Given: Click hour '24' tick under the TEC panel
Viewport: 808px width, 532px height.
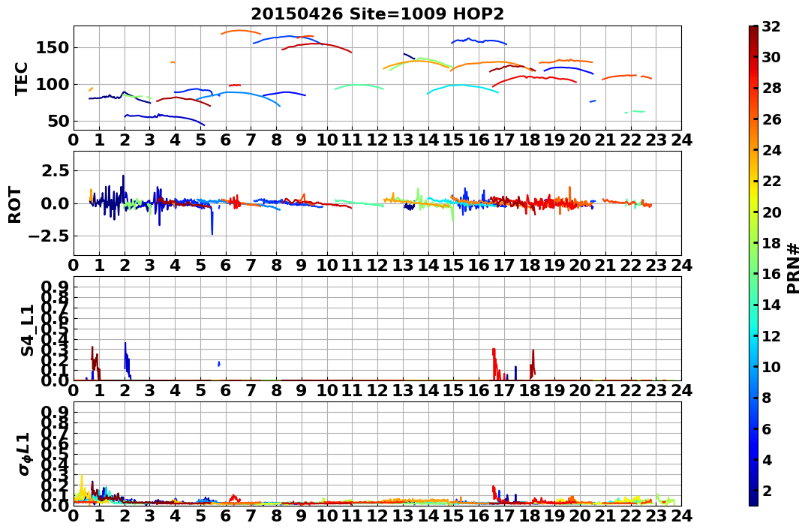Looking at the screenshot, I should tap(681, 140).
